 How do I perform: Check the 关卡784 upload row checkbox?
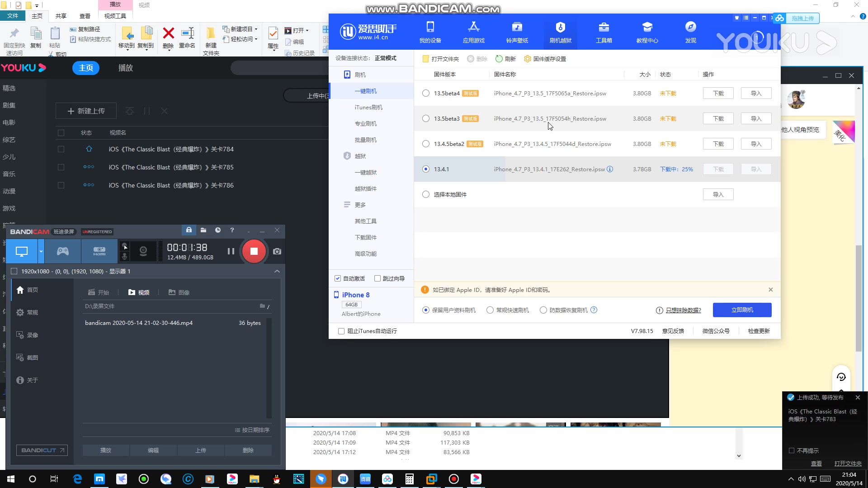pyautogui.click(x=61, y=149)
